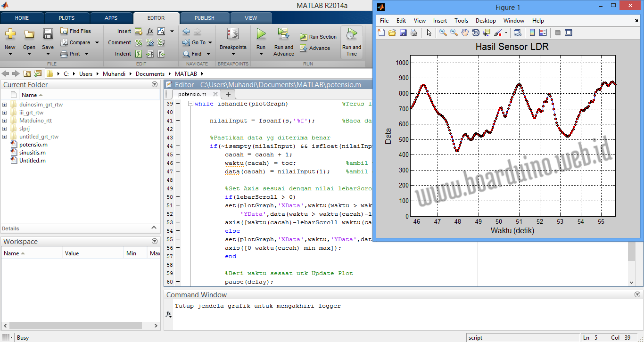This screenshot has width=644, height=342.
Task: Open the New dropdown arrow
Action: pos(10,54)
